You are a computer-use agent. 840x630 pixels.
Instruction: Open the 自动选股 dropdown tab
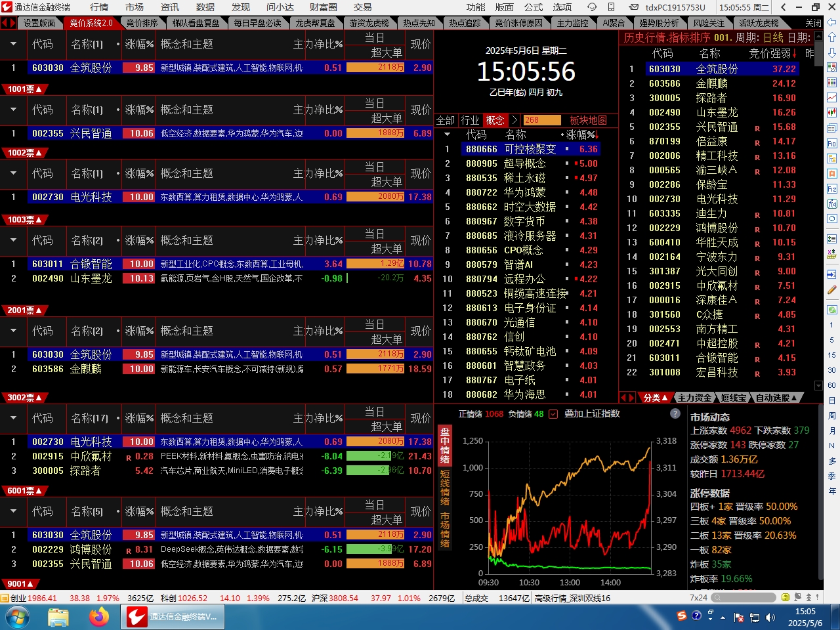[776, 398]
